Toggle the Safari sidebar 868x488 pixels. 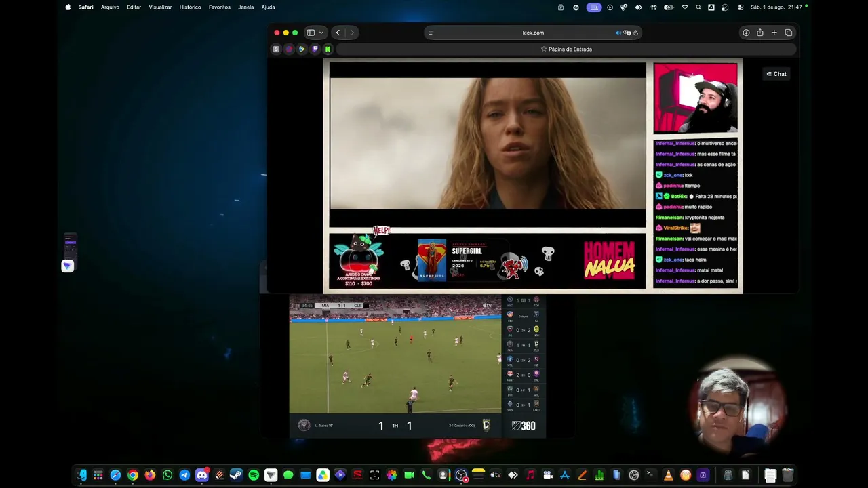[311, 33]
